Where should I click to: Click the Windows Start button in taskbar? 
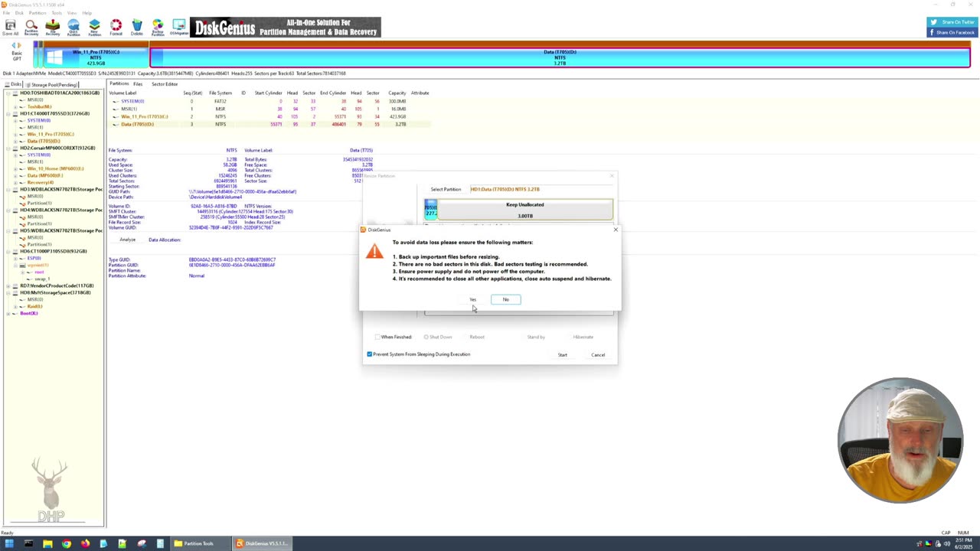pyautogui.click(x=10, y=544)
